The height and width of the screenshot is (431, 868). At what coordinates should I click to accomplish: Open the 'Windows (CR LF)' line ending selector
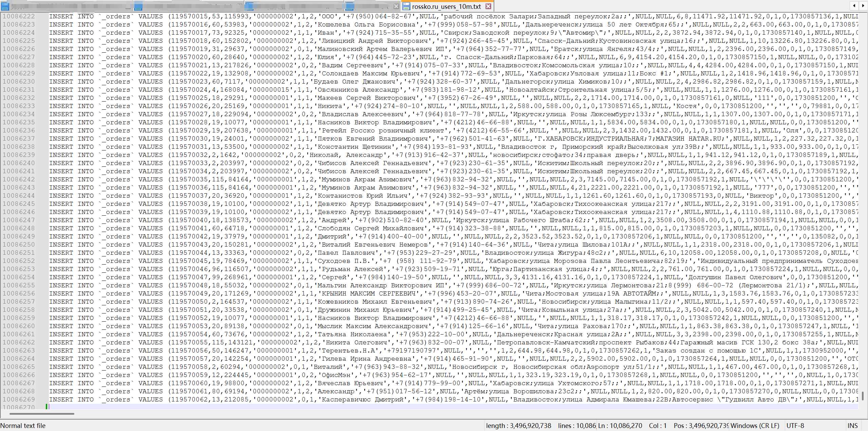(755, 426)
